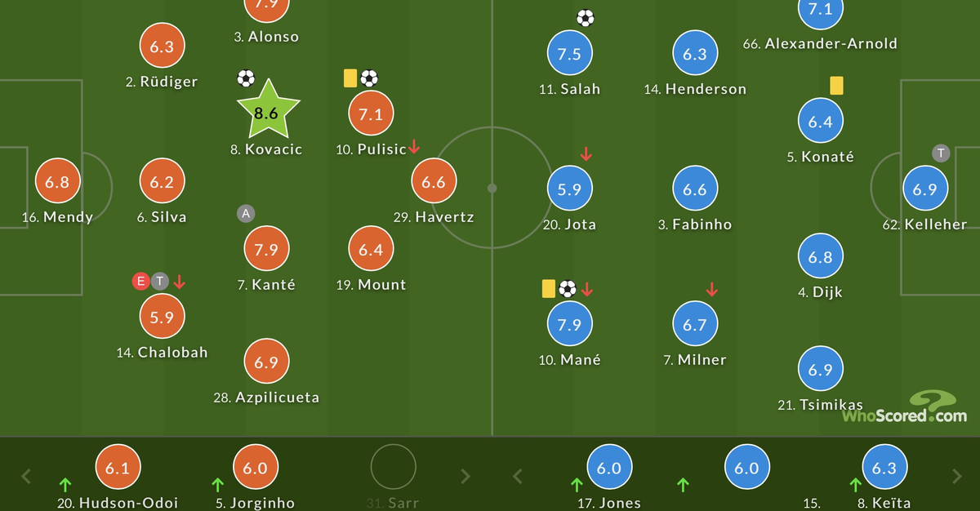The image size is (980, 511).
Task: Show next Chelsea substitutes with right chevron
Action: point(465,476)
